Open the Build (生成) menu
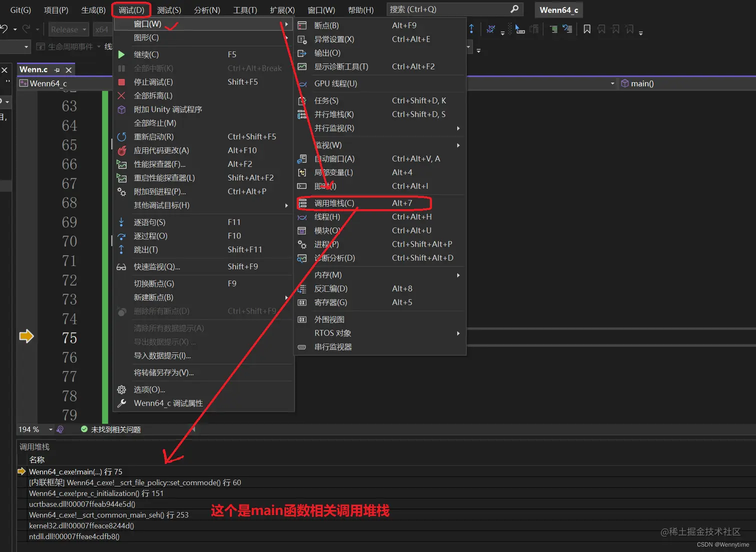Image resolution: width=756 pixels, height=552 pixels. click(93, 10)
